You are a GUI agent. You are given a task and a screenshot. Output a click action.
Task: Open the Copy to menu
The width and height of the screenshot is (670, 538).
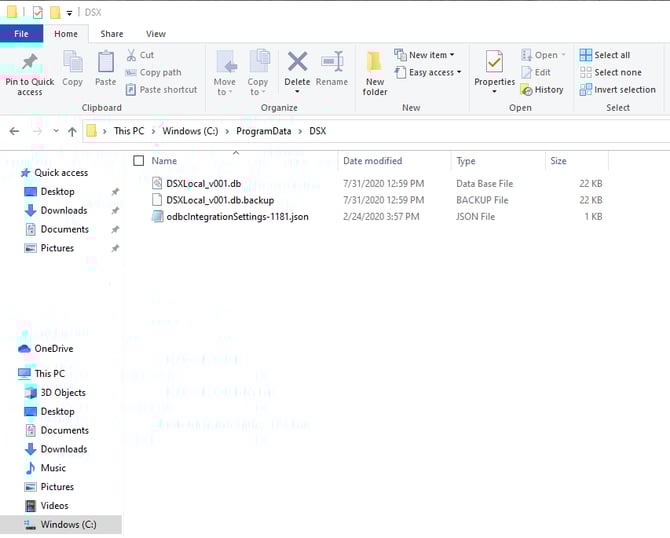[x=258, y=73]
